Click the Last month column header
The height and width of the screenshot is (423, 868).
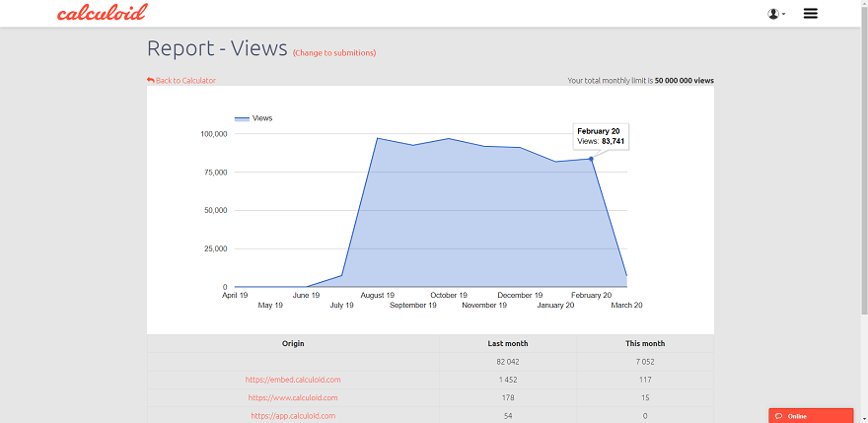[x=508, y=344]
